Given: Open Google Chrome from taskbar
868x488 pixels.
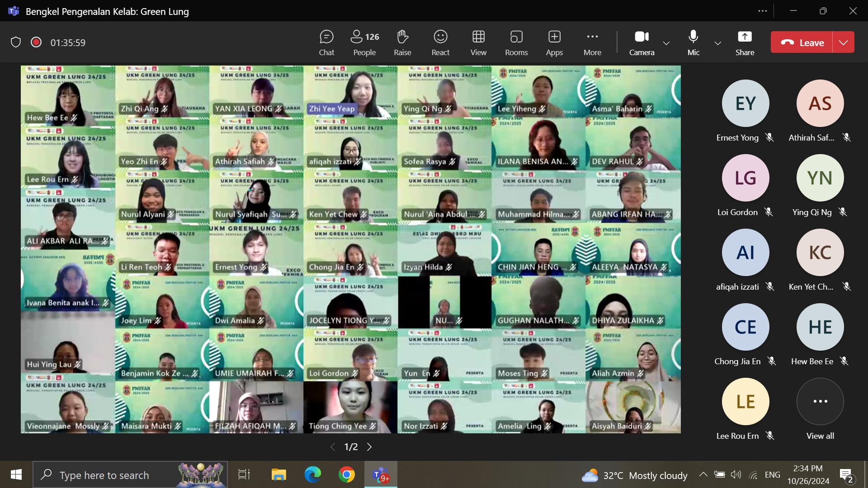Looking at the screenshot, I should pos(347,475).
